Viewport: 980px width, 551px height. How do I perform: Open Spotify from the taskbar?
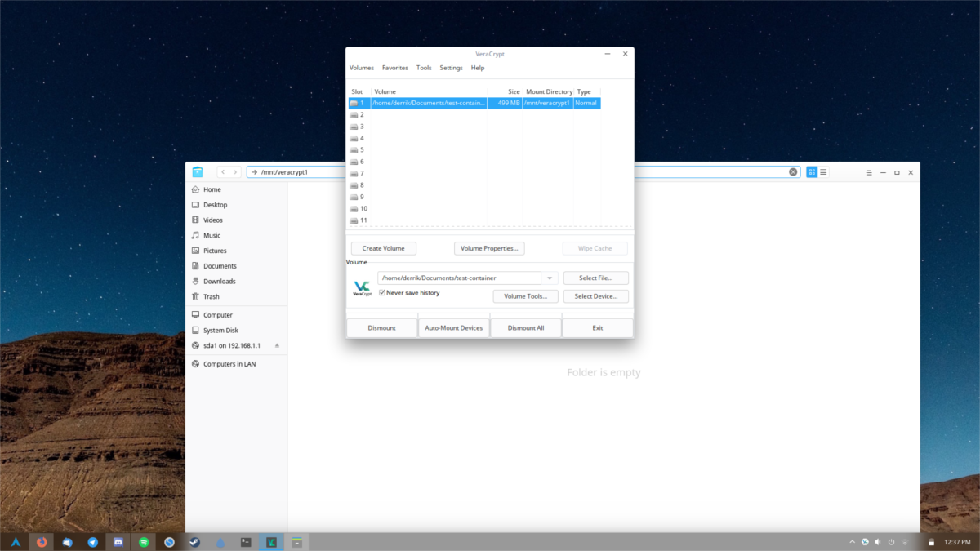tap(144, 541)
